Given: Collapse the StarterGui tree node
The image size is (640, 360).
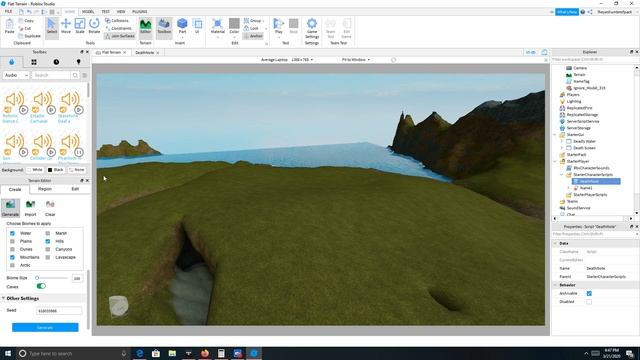Looking at the screenshot, I should pos(555,135).
